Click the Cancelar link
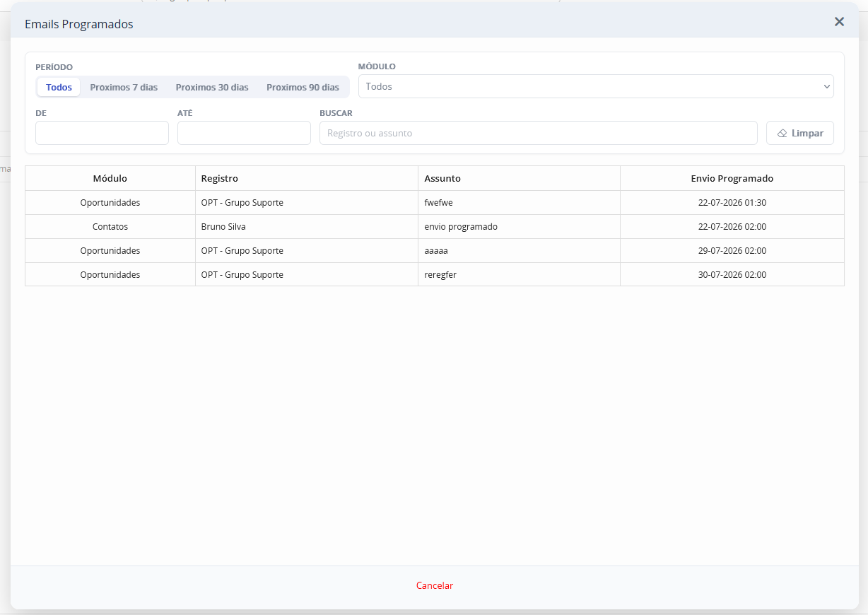This screenshot has height=615, width=868. (435, 586)
